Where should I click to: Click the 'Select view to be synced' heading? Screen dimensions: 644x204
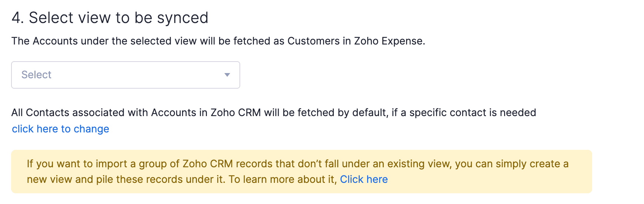tap(118, 18)
